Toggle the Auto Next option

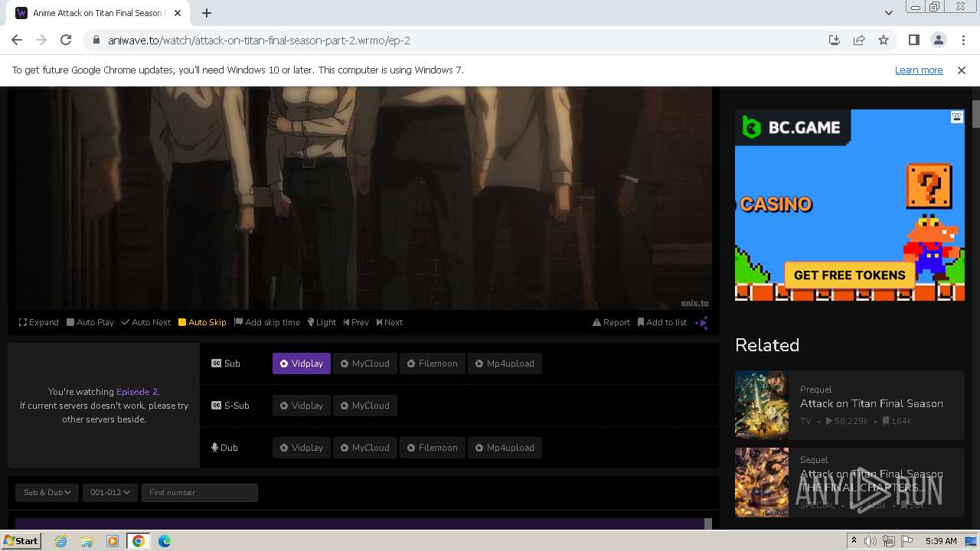pos(145,322)
